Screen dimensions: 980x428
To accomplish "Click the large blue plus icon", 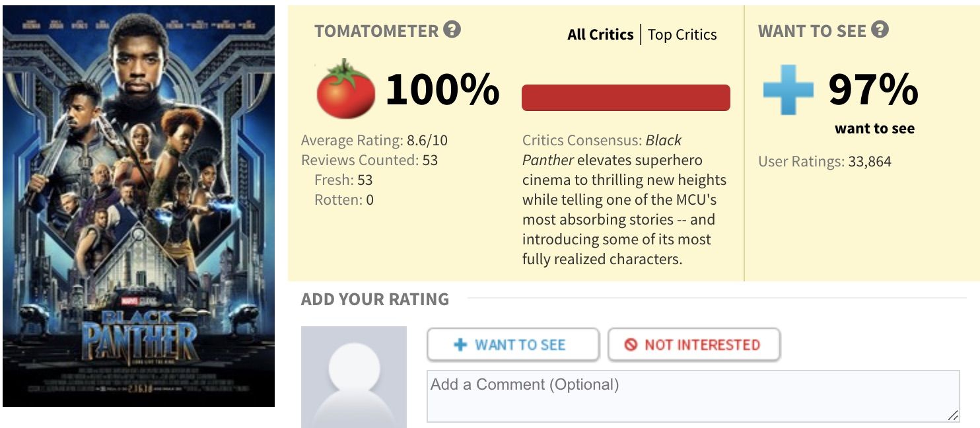I will coord(788,89).
